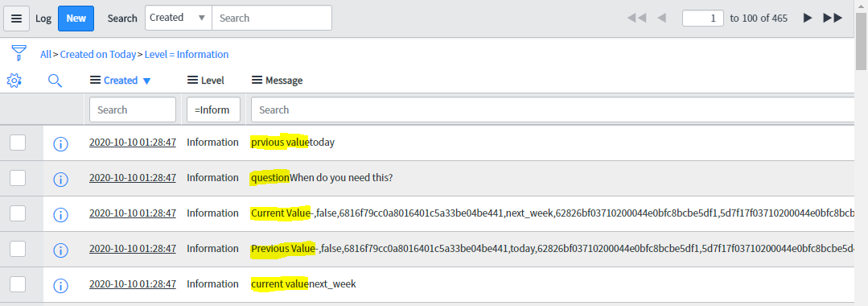Viewport: 868px width, 306px height.
Task: Sort by the Created column header
Action: (121, 81)
